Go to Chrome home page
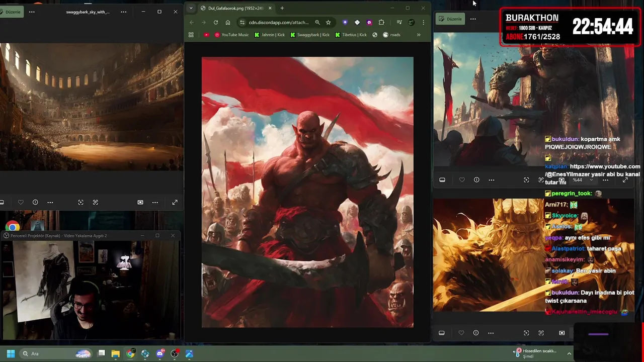Image resolution: width=644 pixels, height=362 pixels. click(228, 22)
